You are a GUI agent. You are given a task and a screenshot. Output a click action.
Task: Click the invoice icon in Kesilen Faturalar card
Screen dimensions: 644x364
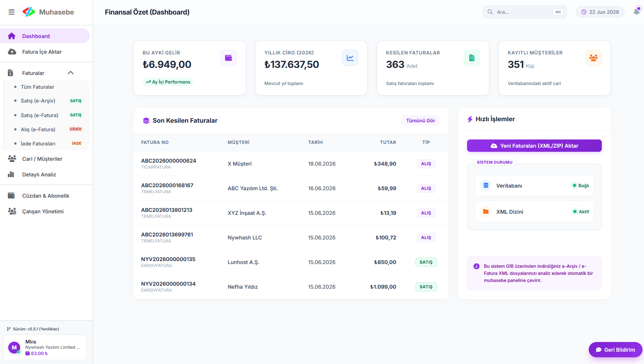pyautogui.click(x=472, y=58)
